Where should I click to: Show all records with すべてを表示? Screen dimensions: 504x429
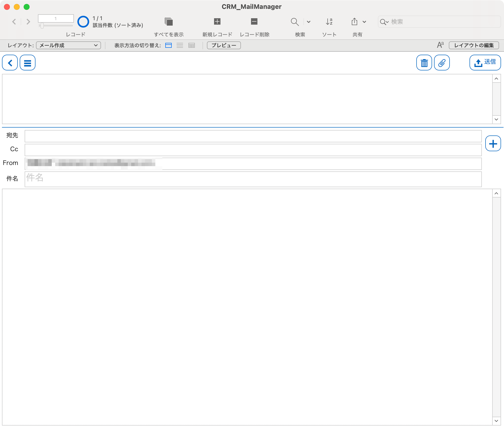(x=169, y=22)
